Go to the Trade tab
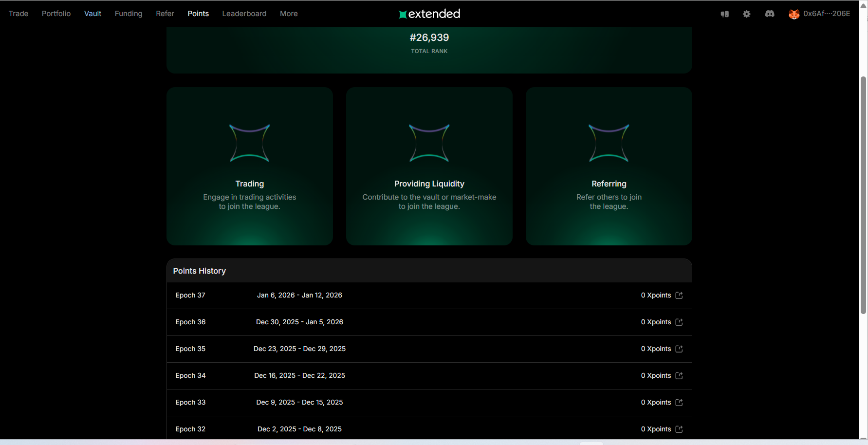Viewport: 868px width, 445px height. pos(18,14)
